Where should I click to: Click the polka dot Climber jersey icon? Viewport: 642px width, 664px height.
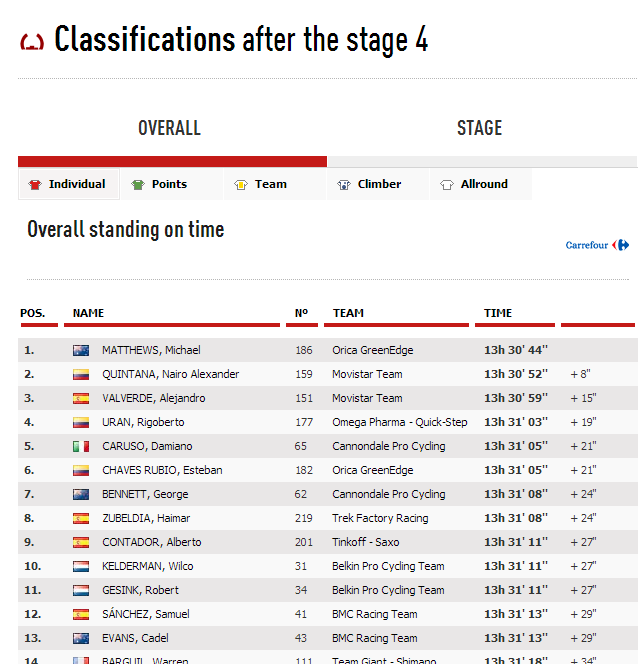pyautogui.click(x=344, y=185)
